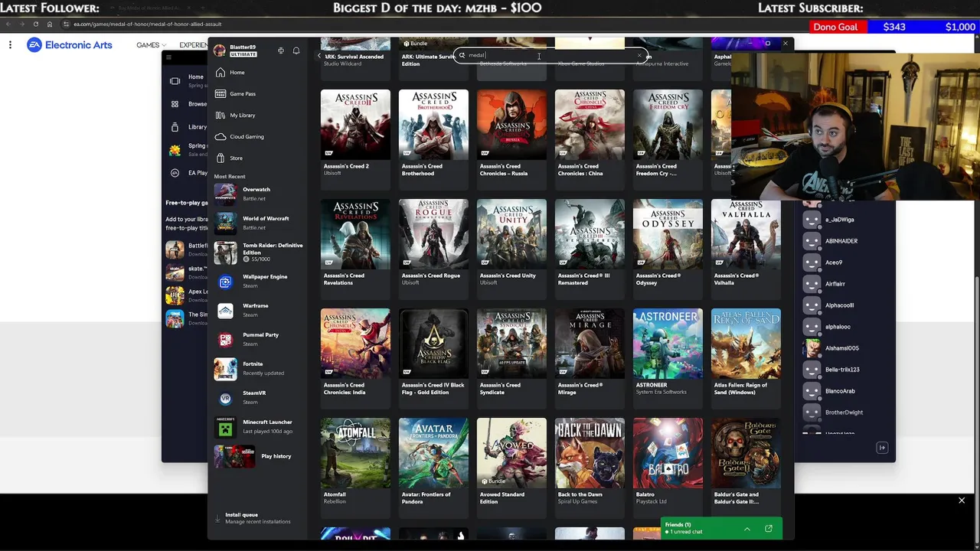The width and height of the screenshot is (980, 551).
Task: Select SteamVR in the recent list
Action: coord(259,397)
